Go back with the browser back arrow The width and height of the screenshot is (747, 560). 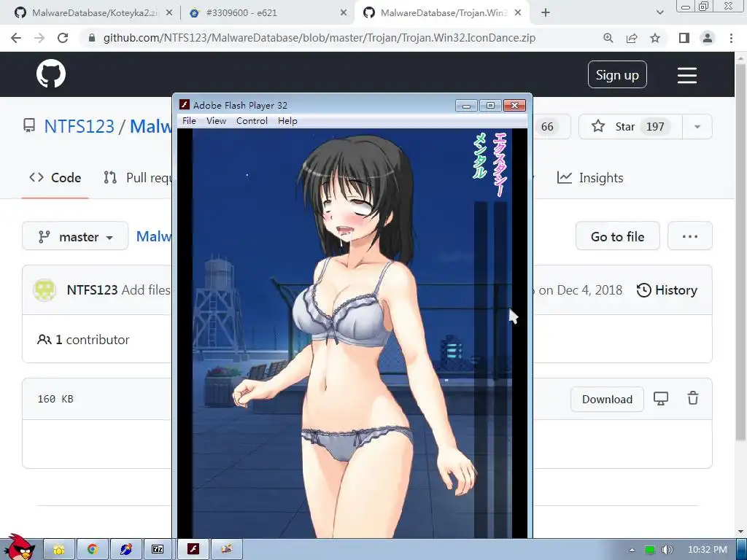point(16,38)
